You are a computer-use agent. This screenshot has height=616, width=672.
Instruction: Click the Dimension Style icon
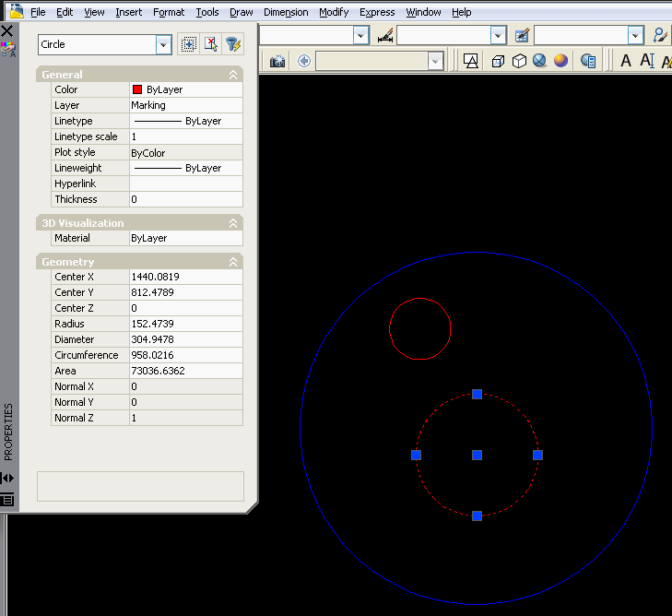[385, 36]
